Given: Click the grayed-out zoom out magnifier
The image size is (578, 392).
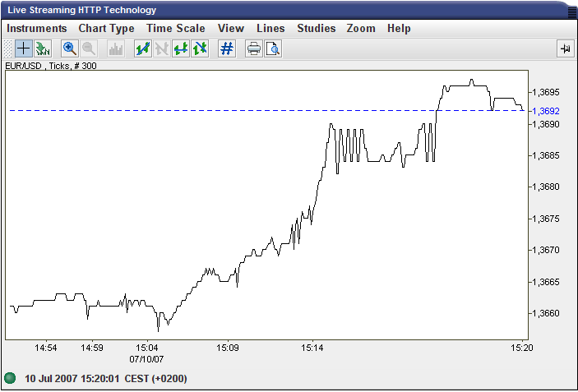Looking at the screenshot, I should [x=89, y=48].
